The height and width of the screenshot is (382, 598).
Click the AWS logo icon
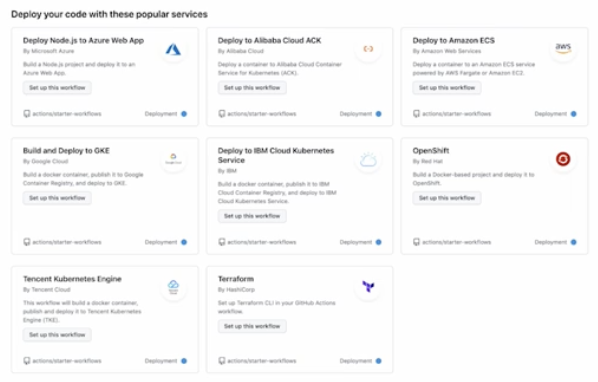563,48
